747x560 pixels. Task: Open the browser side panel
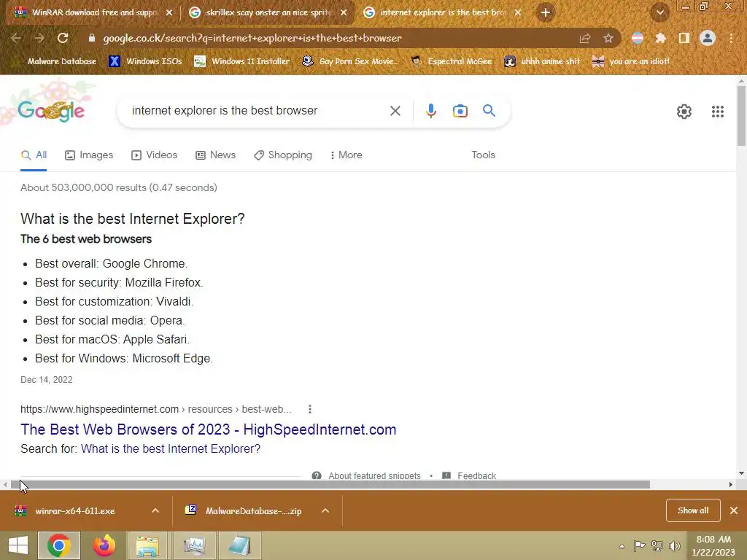click(684, 38)
